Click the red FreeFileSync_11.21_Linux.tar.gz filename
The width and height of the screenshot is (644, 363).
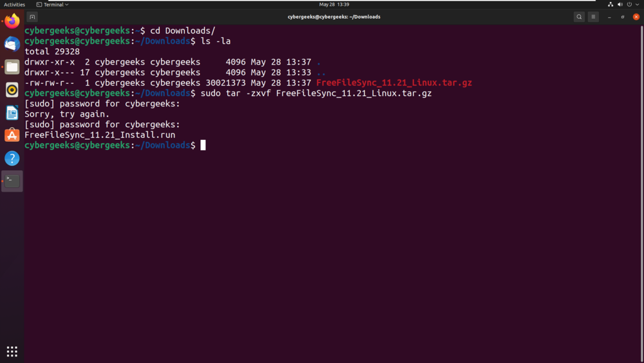pyautogui.click(x=394, y=83)
